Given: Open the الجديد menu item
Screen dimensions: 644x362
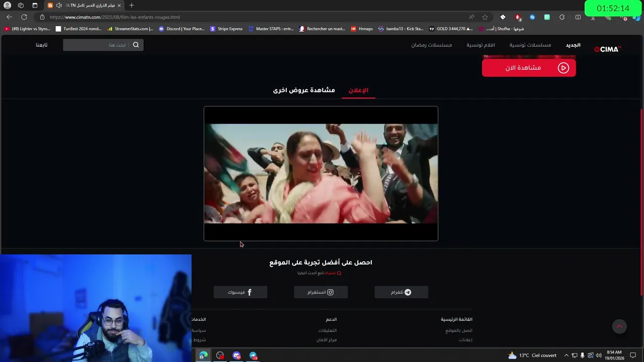Looking at the screenshot, I should coord(573,45).
